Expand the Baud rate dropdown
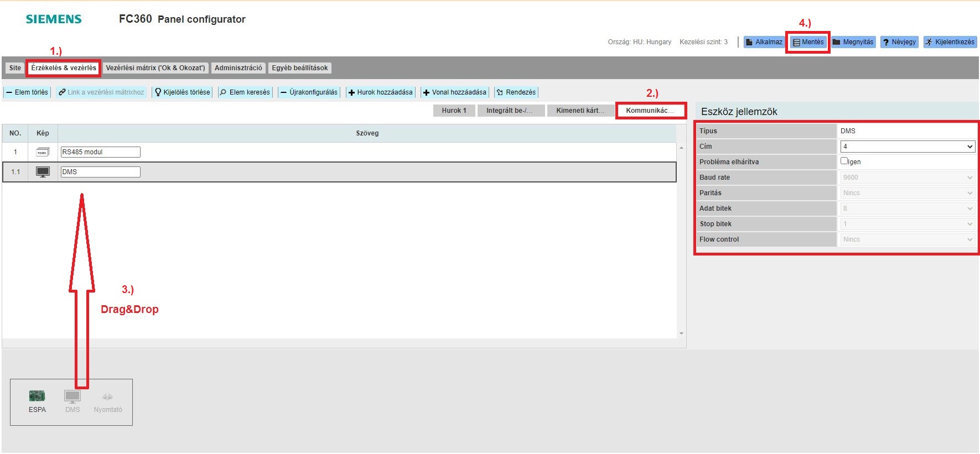Screen dimensions: 980x454 907,178
